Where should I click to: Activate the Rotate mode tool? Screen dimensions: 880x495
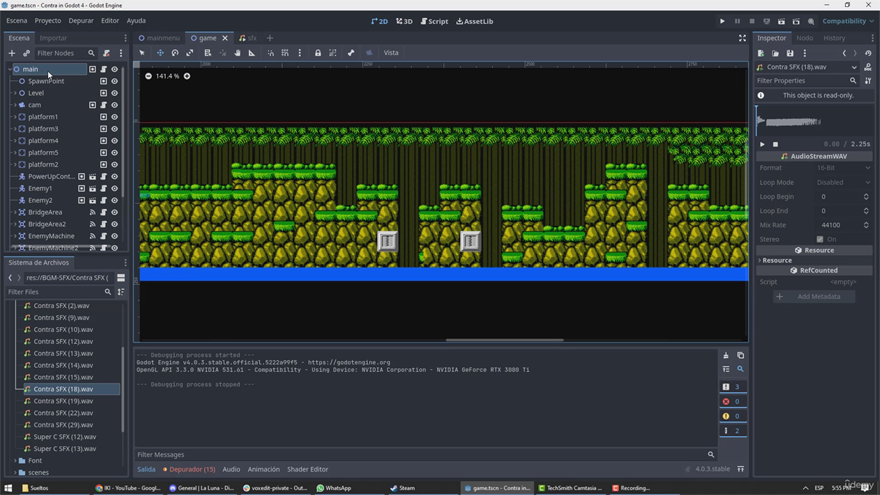(175, 53)
